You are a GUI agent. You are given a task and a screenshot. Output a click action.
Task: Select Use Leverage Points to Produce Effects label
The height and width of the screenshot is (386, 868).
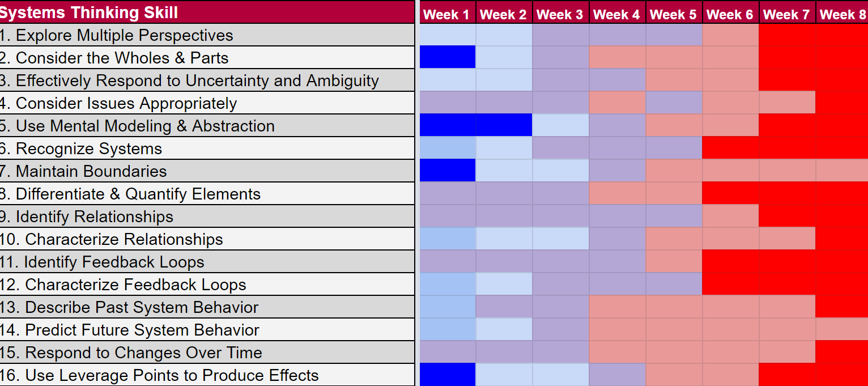pyautogui.click(x=172, y=375)
